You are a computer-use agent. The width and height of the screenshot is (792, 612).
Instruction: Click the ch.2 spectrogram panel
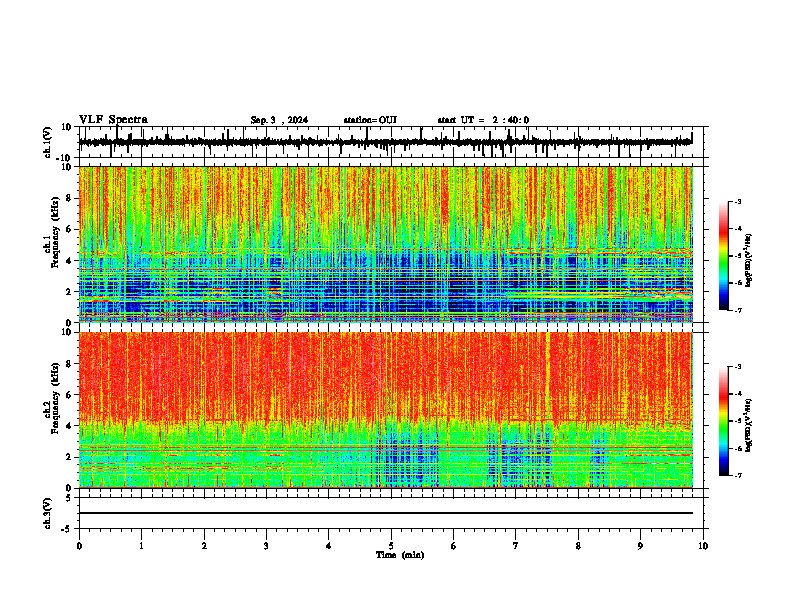tap(385, 410)
